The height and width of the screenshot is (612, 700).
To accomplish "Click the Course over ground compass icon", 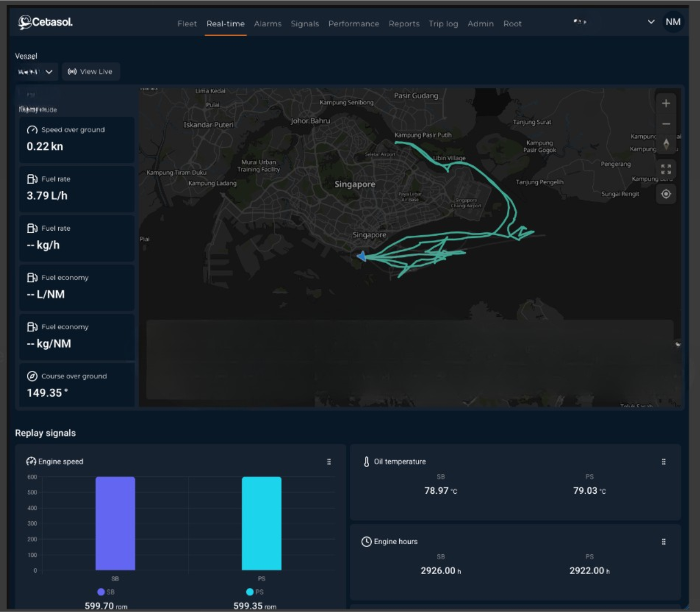I will pos(32,376).
